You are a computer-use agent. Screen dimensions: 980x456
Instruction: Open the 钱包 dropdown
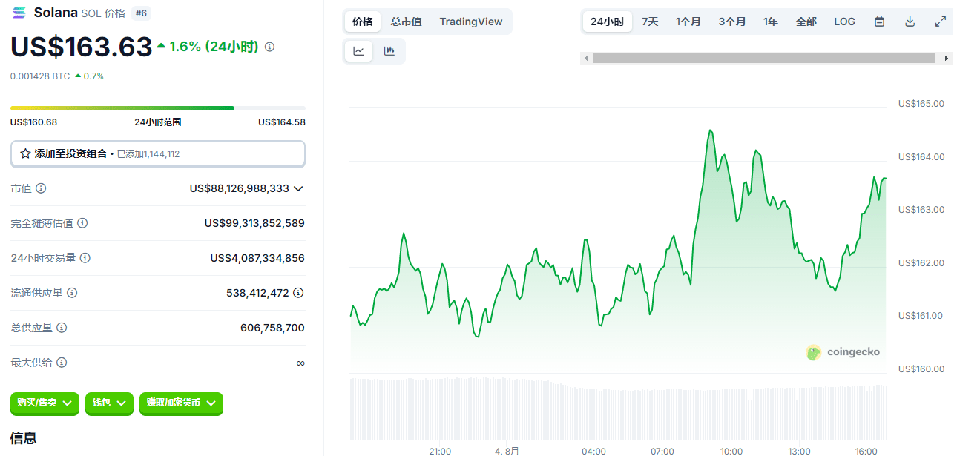pos(109,403)
